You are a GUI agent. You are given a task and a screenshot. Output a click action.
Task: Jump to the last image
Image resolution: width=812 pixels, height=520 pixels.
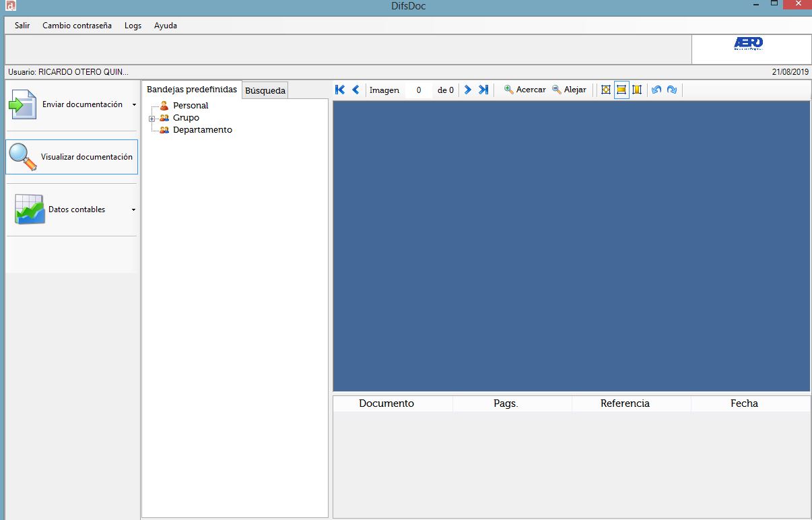(483, 90)
